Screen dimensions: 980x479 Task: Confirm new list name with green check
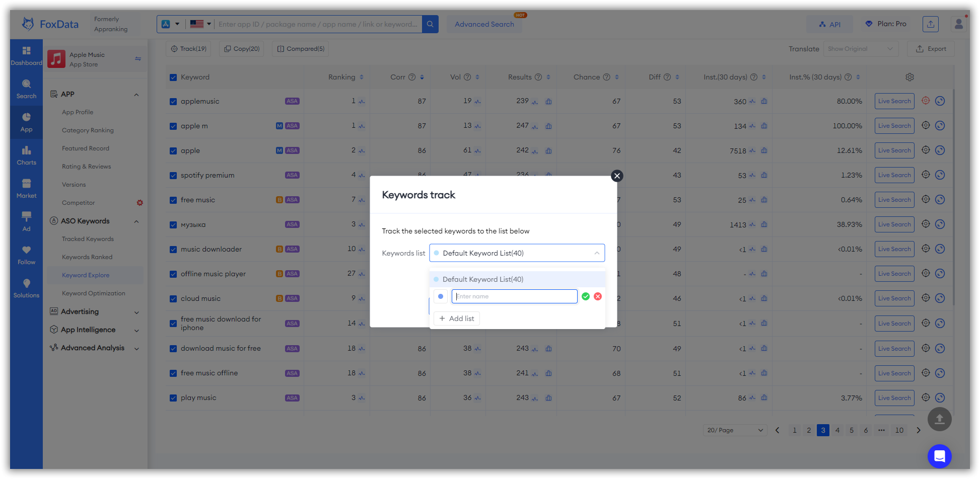(586, 296)
